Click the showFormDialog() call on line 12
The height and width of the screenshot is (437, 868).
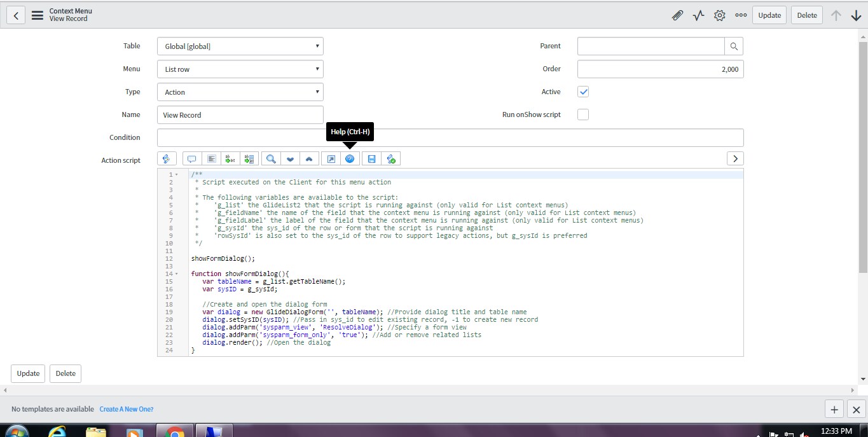point(223,258)
